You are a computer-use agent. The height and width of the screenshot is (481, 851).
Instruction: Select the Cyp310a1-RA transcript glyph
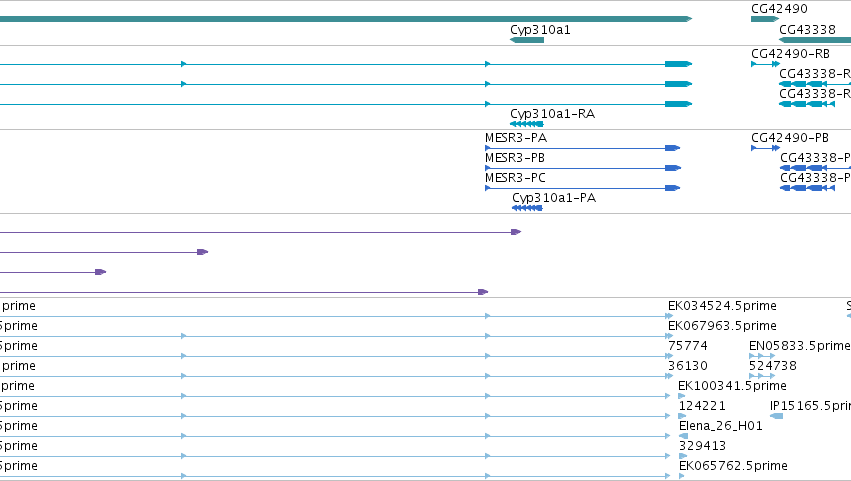[x=526, y=124]
